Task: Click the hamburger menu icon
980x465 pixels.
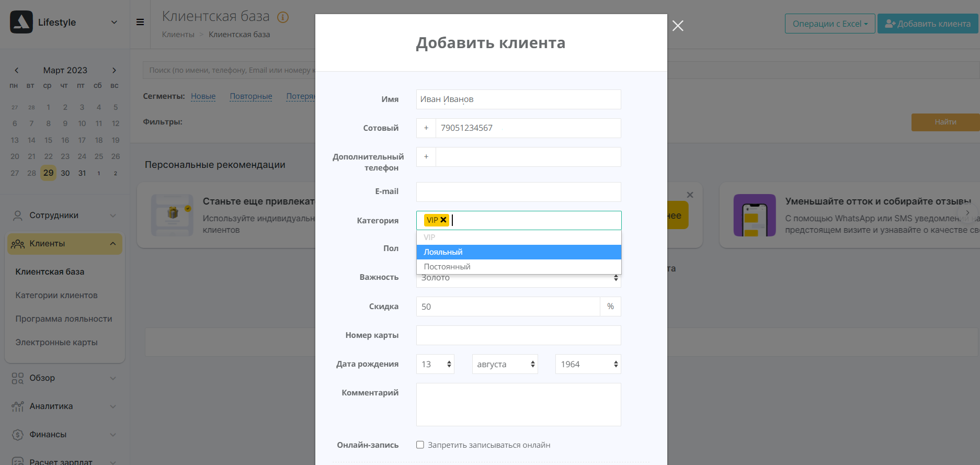Action: click(140, 22)
